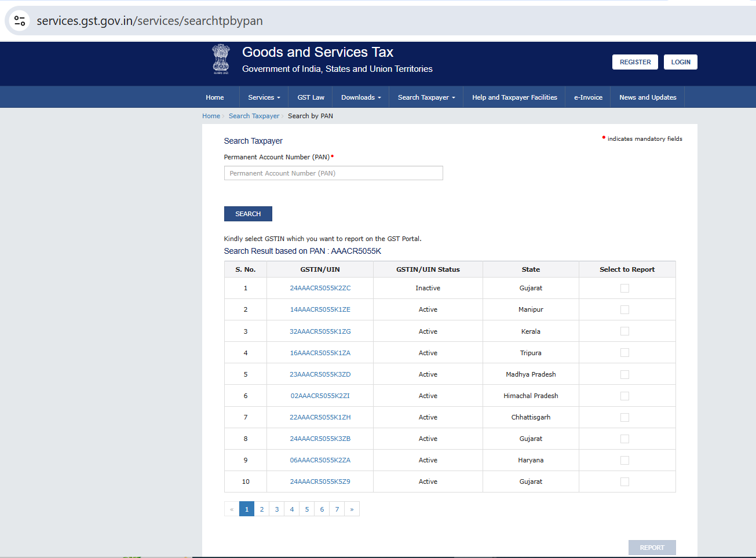This screenshot has width=756, height=558.
Task: Click the site info icon in address bar
Action: [20, 21]
